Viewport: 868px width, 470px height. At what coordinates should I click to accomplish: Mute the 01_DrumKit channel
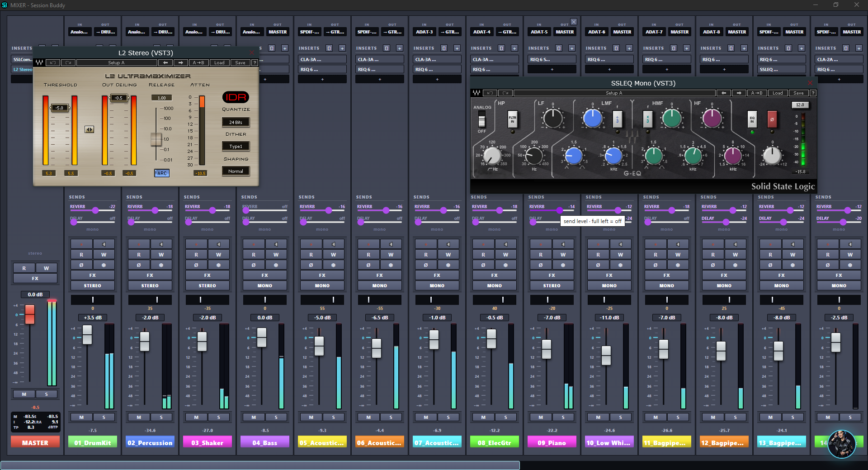[x=81, y=417]
